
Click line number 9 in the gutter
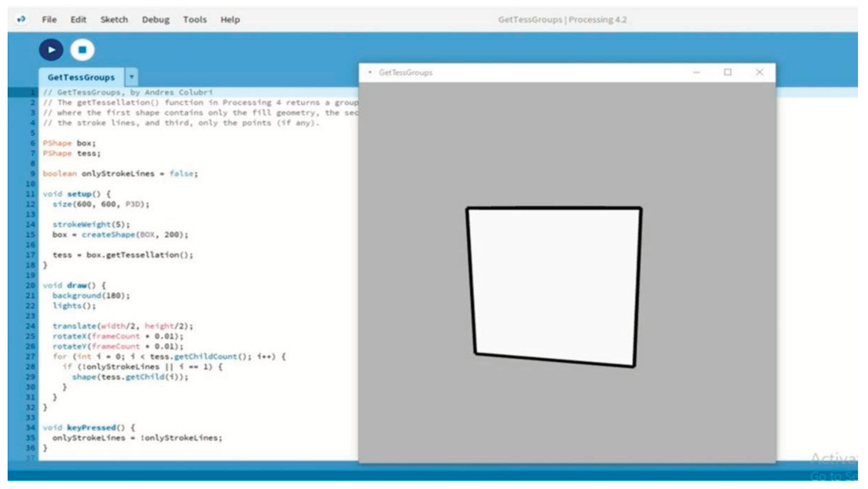pos(32,174)
